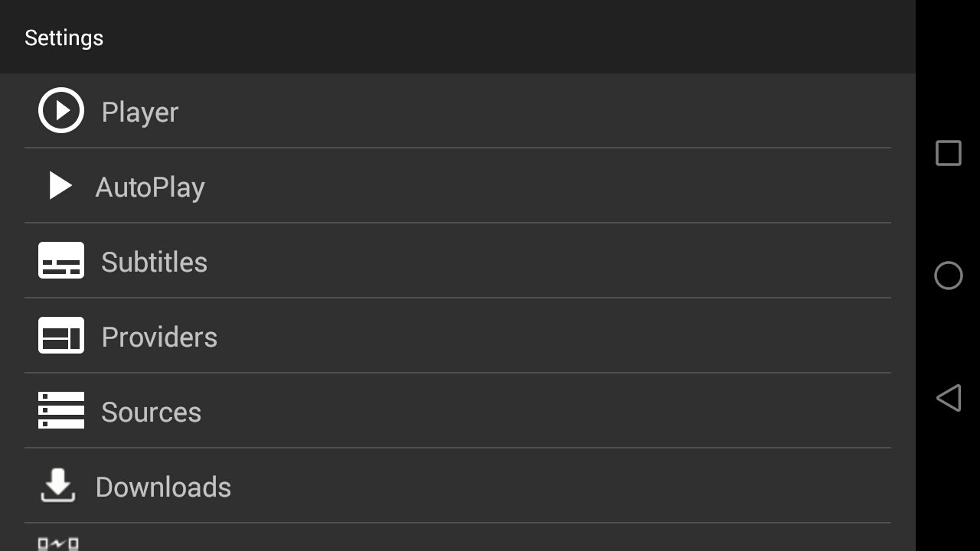Tap the Android Home circle button
The height and width of the screenshot is (551, 980).
click(x=949, y=275)
